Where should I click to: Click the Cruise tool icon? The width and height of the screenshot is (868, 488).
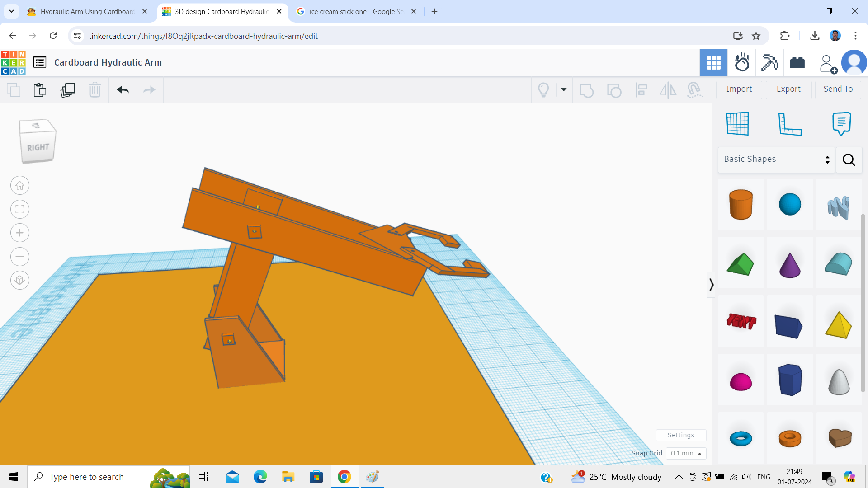(x=694, y=90)
